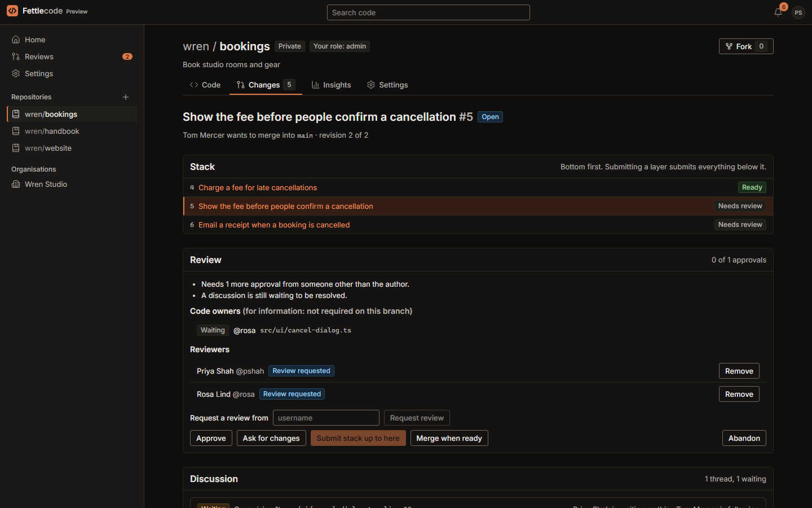Open the Wren Studio organisation
The height and width of the screenshot is (508, 812).
pos(72,184)
